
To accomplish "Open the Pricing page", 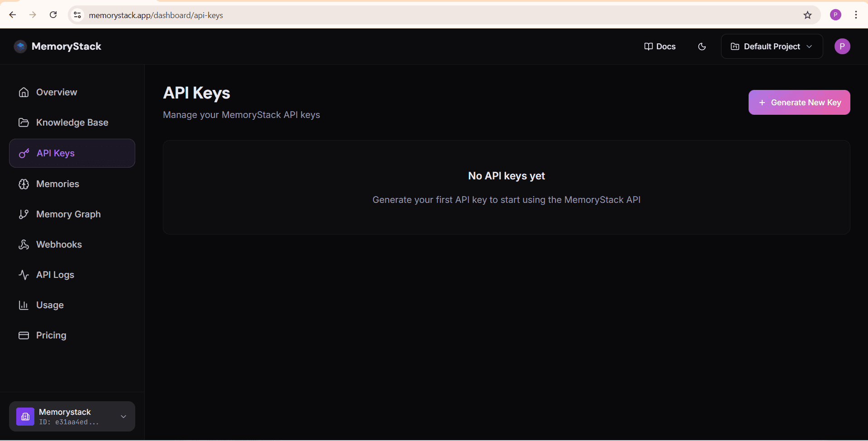I will [x=72, y=335].
